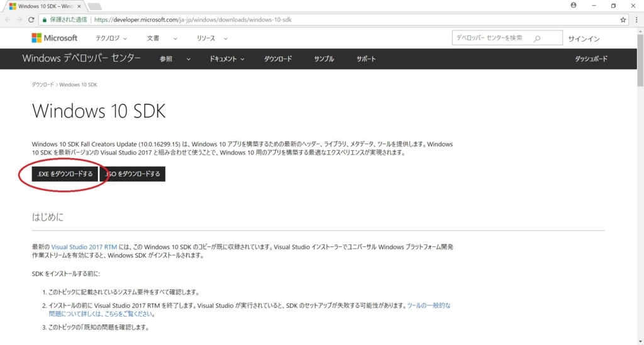
Task: Expand the テクノロジ dropdown menu
Action: [111, 38]
